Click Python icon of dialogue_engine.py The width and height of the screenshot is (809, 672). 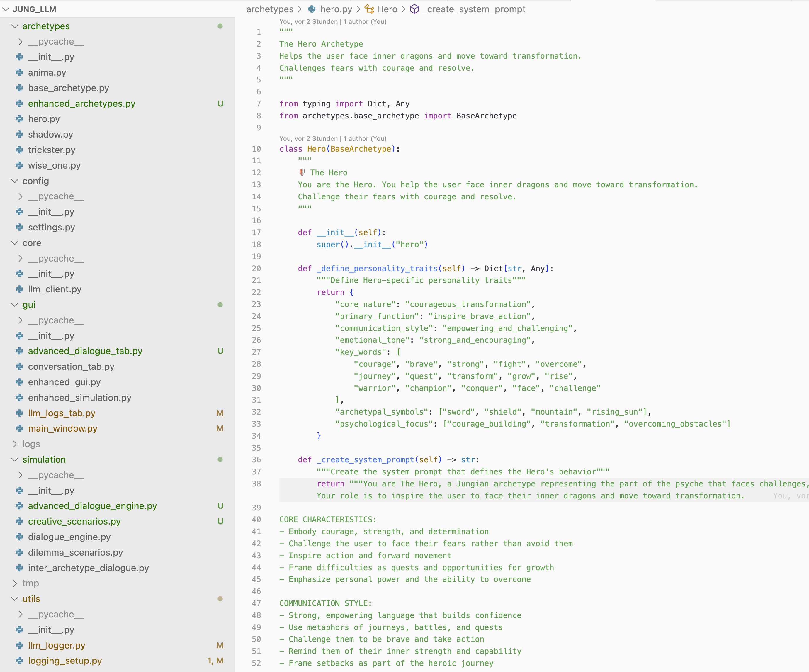(x=20, y=537)
